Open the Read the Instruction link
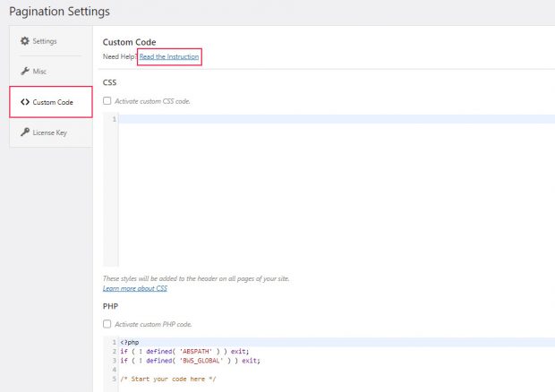Screen dimensions: 555x392 coord(169,56)
